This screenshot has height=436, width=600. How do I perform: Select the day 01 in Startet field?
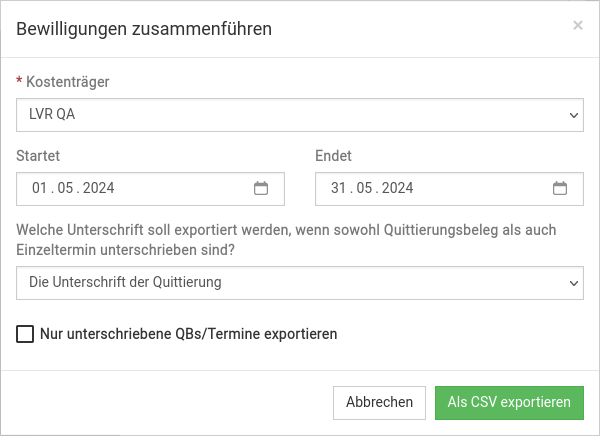pyautogui.click(x=40, y=188)
